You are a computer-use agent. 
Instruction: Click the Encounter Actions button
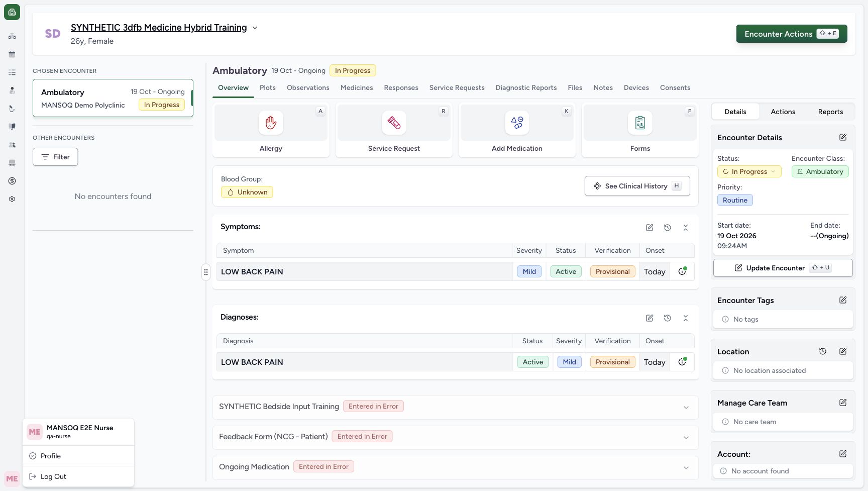click(792, 34)
